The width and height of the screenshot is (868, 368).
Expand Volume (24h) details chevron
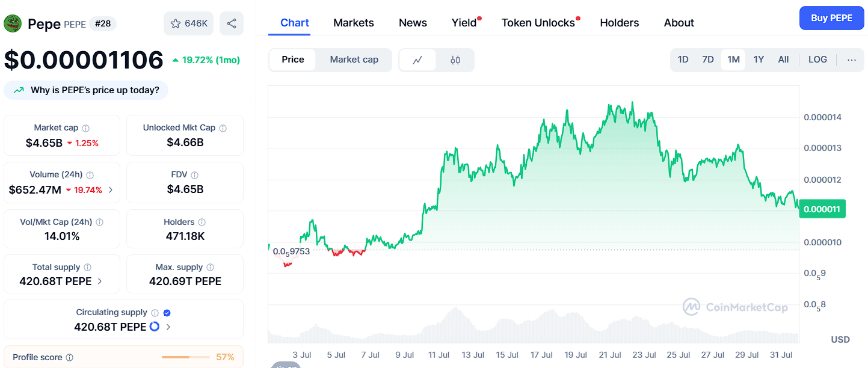pos(110,190)
